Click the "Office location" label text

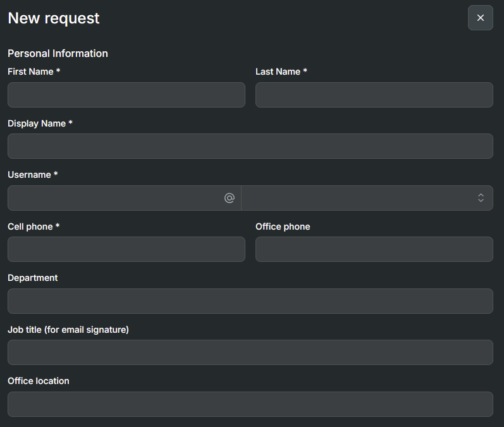coord(39,381)
